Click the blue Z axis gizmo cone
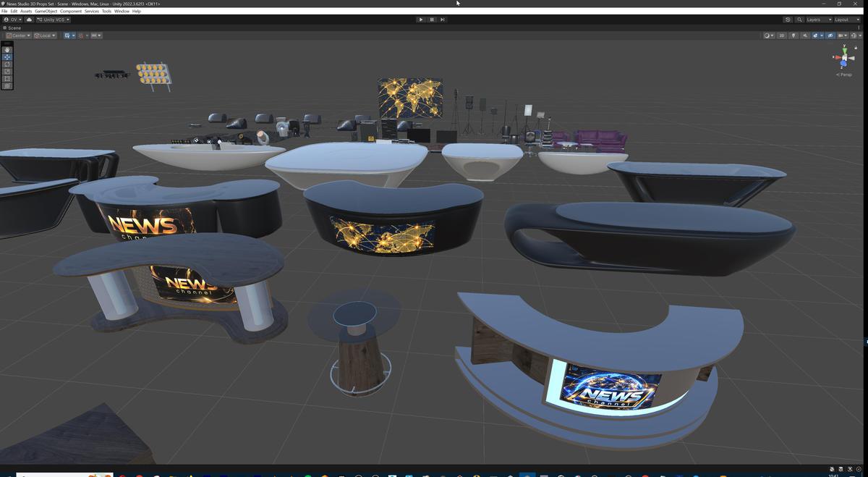This screenshot has width=868, height=477. 843,64
